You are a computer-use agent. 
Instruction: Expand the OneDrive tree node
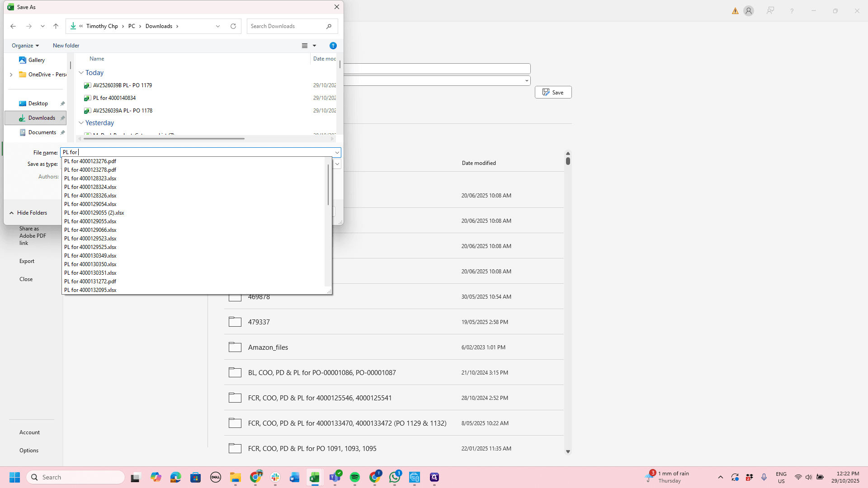pos(11,75)
